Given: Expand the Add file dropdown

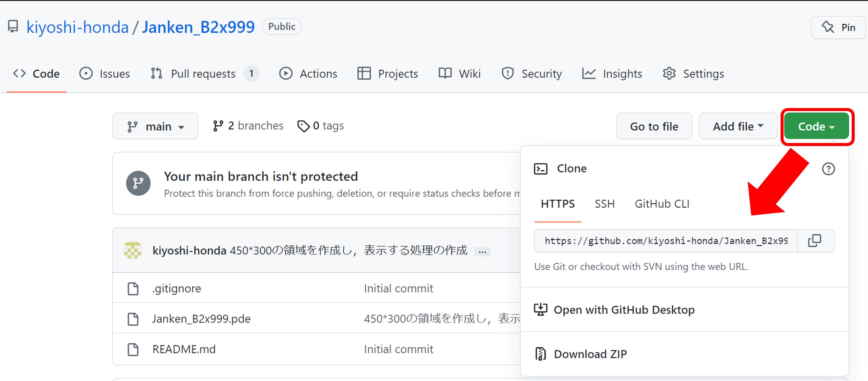Looking at the screenshot, I should click(x=738, y=126).
